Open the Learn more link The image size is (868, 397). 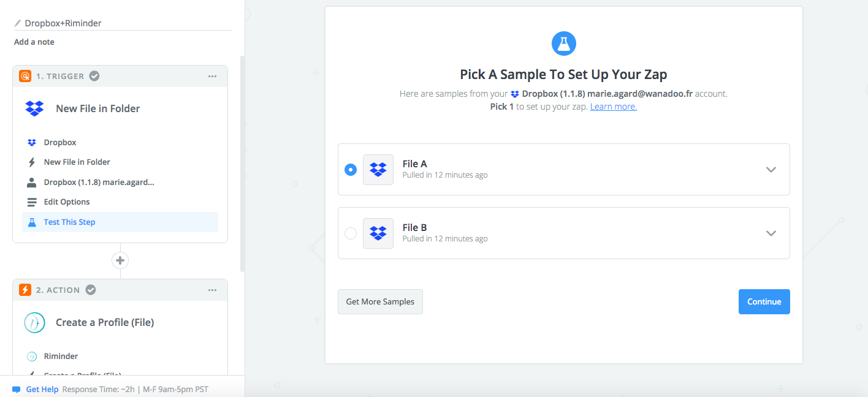(614, 107)
